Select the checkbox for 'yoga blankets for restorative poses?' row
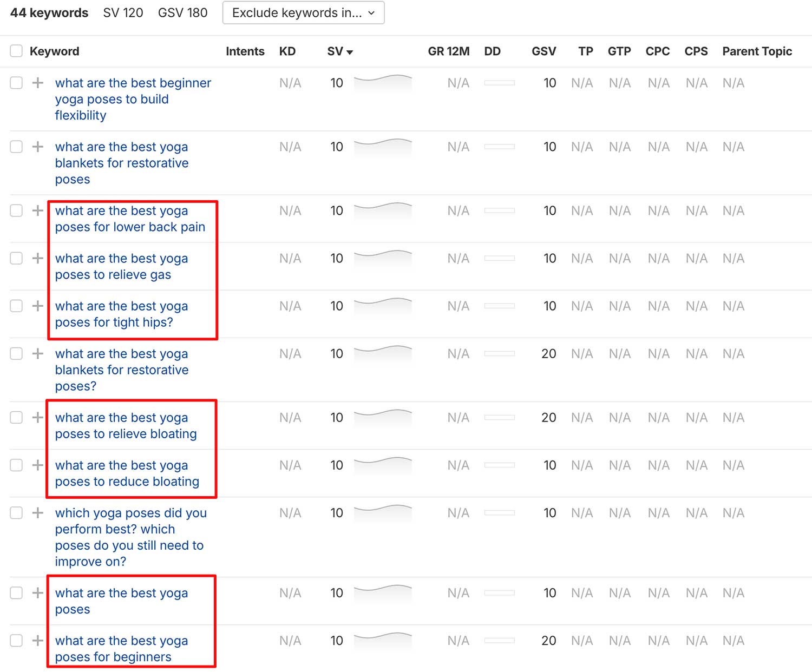This screenshot has height=672, width=812. pos(16,354)
